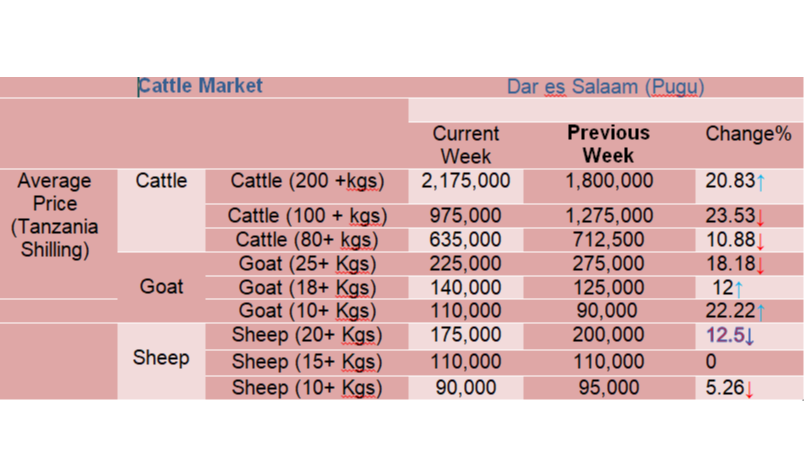Click the blue up arrow beside 12
This screenshot has width=804, height=452.
[x=738, y=290]
